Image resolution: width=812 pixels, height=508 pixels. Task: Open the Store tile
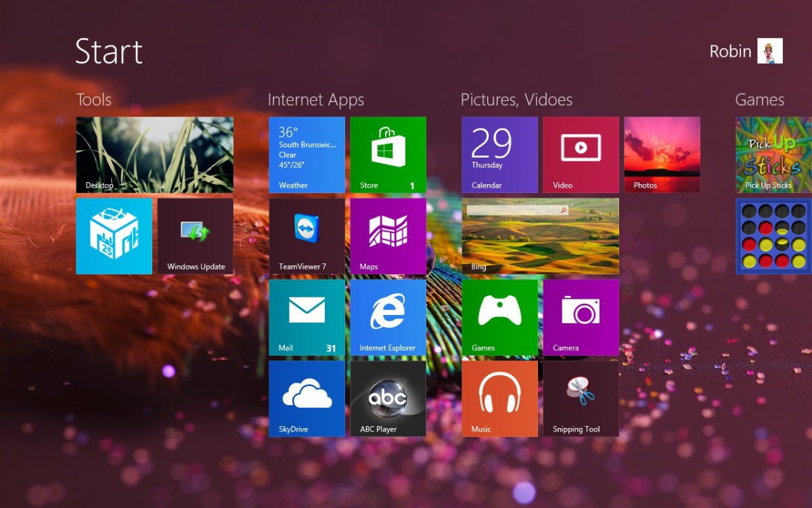388,154
